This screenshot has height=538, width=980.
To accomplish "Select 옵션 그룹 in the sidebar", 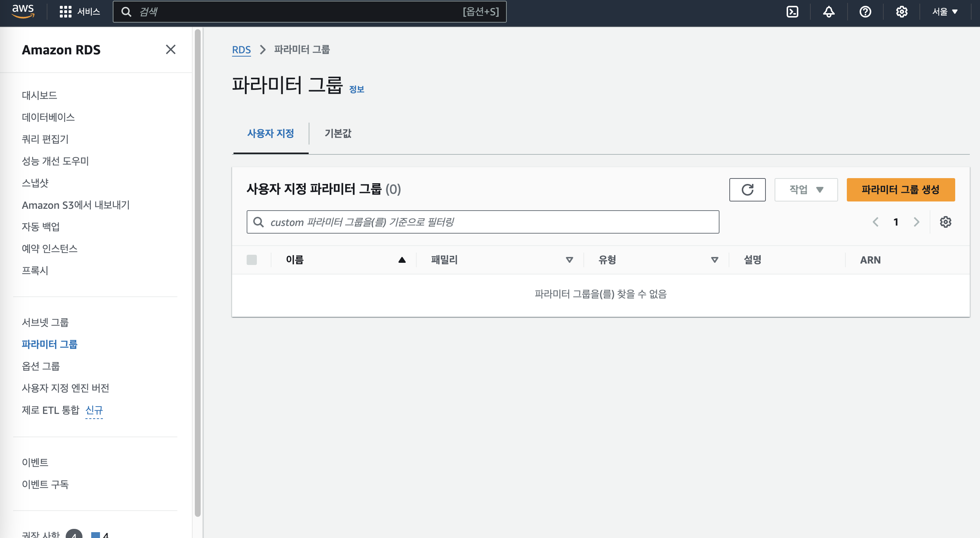I will coord(41,366).
